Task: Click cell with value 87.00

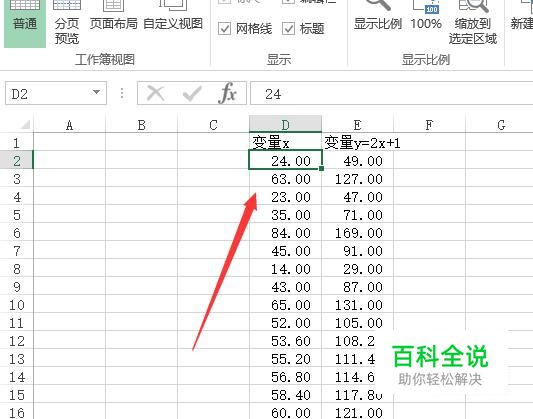Action: tap(357, 286)
